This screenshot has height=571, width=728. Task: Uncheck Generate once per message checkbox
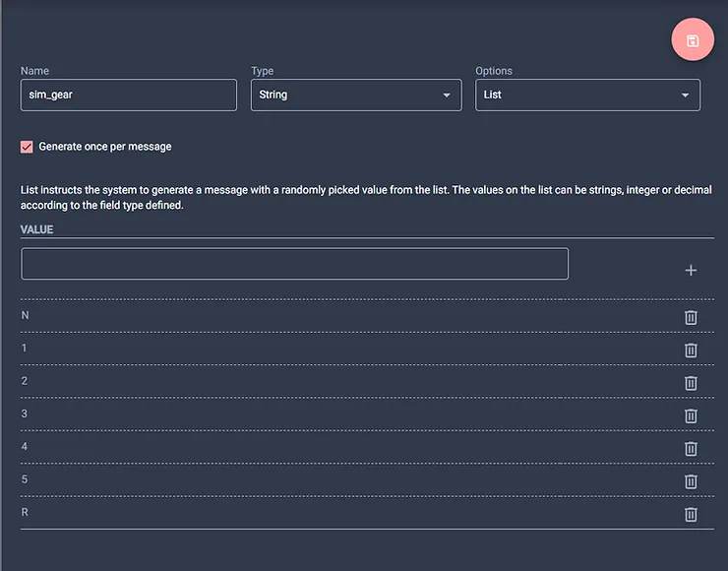(27, 147)
